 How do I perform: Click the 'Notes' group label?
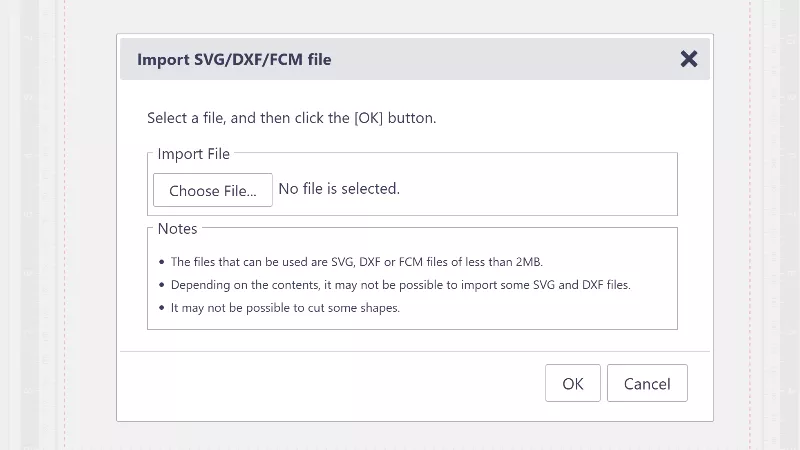177,229
